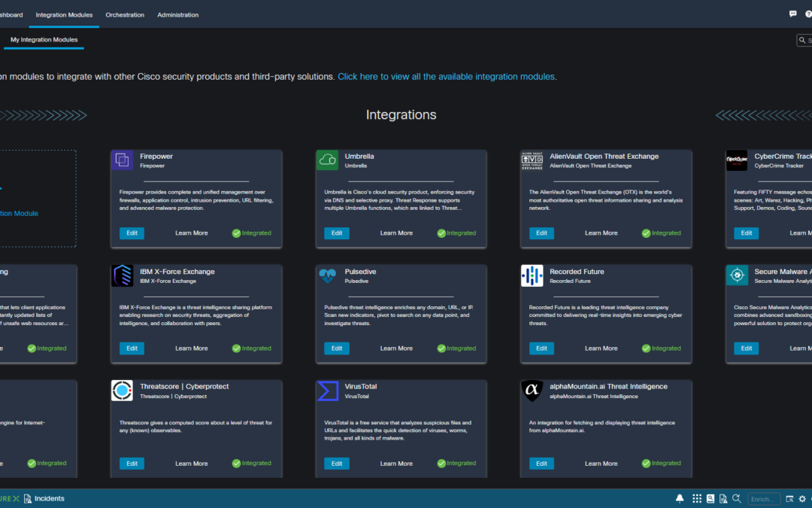
Task: Edit the Recorded Future integration
Action: 541,348
